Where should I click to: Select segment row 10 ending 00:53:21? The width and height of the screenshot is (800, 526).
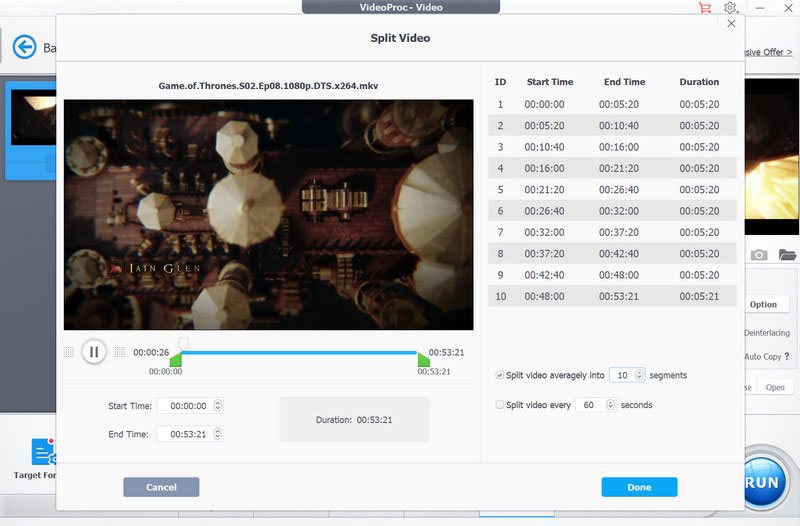coord(612,296)
